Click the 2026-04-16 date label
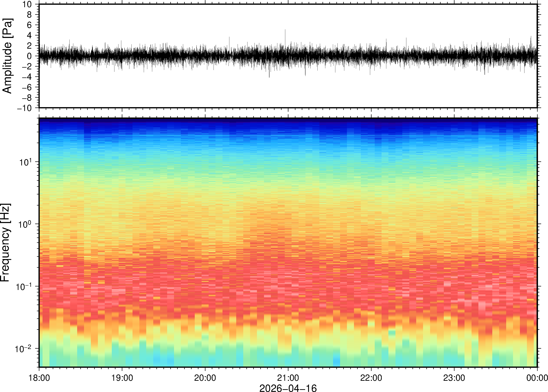 (x=288, y=388)
